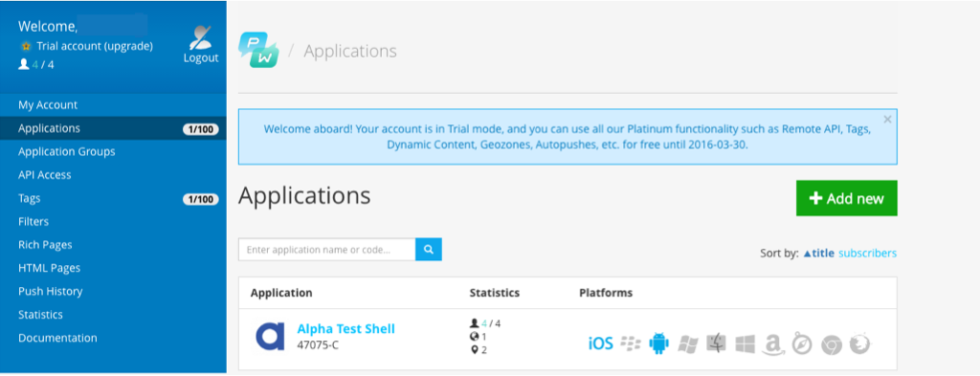Image resolution: width=980 pixels, height=376 pixels.
Task: Click the Pushwoosh PW logo
Action: pyautogui.click(x=258, y=50)
